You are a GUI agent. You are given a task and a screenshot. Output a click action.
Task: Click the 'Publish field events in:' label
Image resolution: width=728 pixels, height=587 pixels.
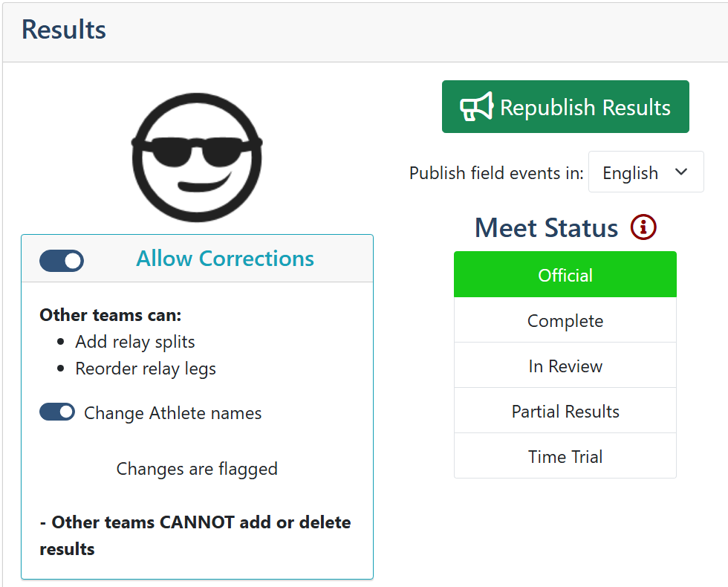click(496, 173)
